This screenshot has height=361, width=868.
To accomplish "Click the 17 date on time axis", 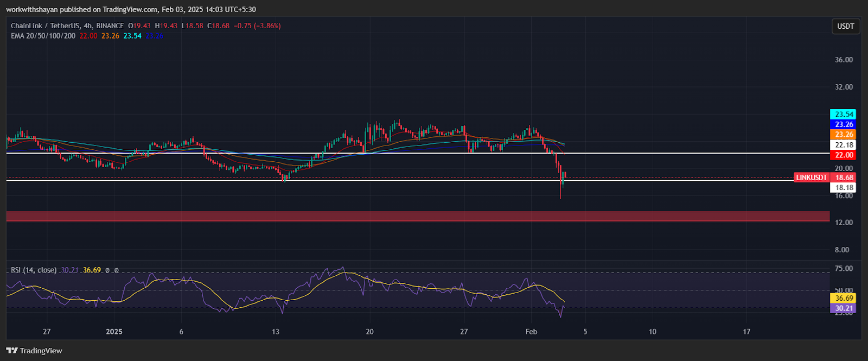I will click(x=746, y=332).
